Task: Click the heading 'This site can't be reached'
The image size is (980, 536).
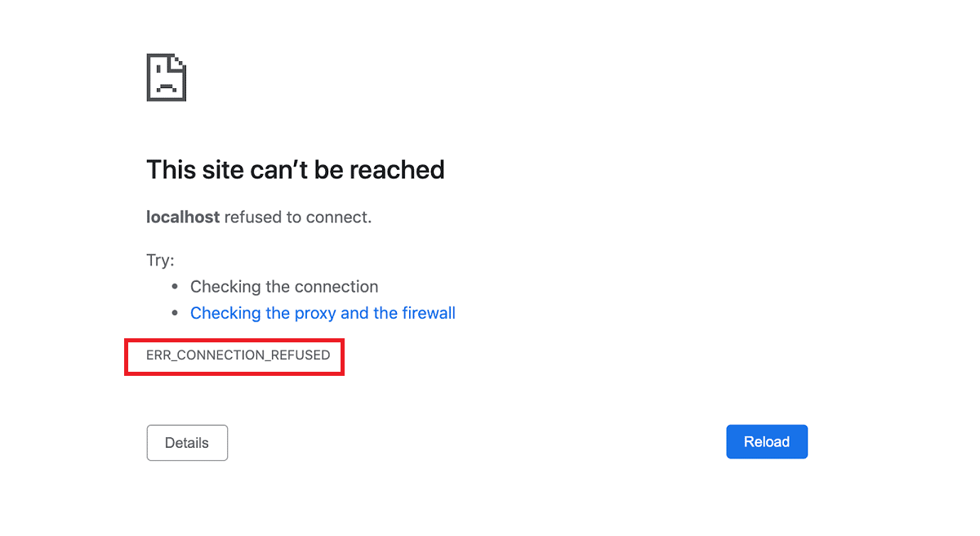Action: point(295,169)
